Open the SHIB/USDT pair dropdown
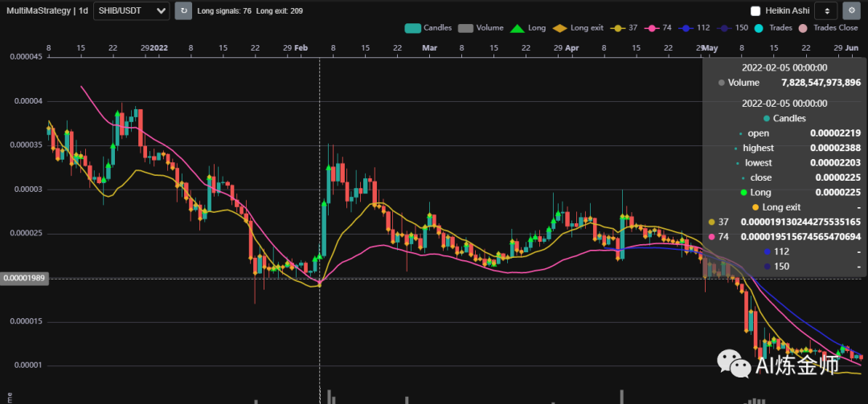The height and width of the screenshot is (404, 868). (132, 10)
